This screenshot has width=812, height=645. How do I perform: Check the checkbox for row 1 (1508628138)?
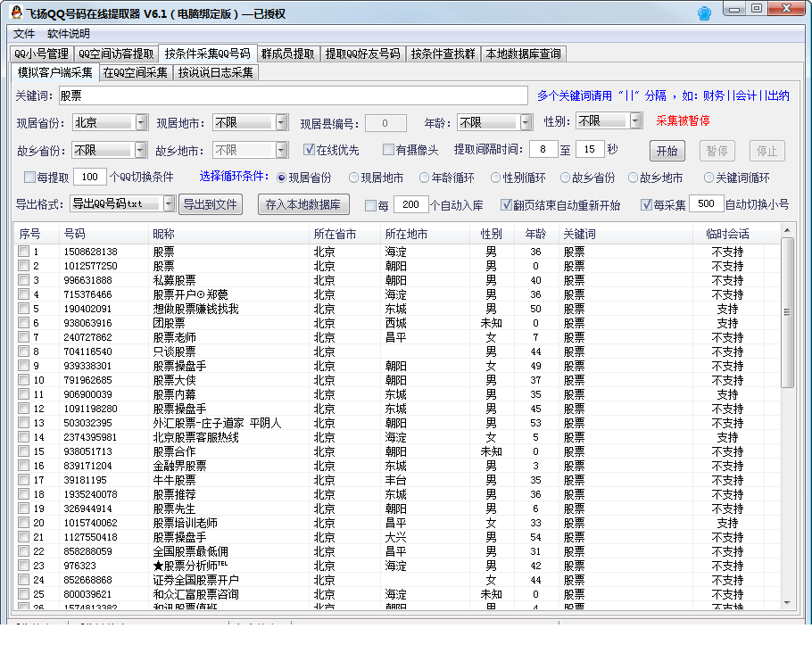click(x=23, y=251)
